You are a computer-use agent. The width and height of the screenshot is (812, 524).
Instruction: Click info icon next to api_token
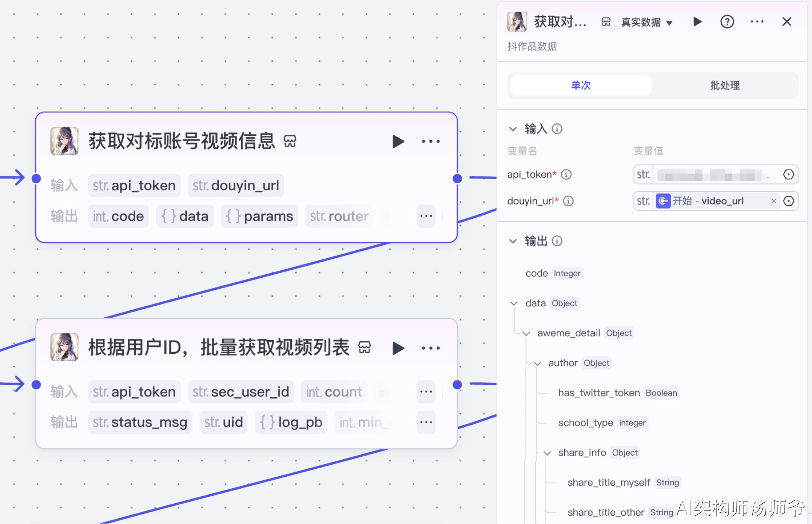(x=566, y=174)
